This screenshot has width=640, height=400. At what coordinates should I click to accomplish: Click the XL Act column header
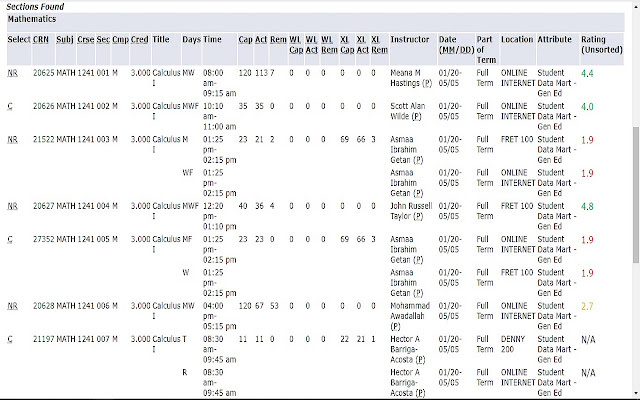point(362,44)
